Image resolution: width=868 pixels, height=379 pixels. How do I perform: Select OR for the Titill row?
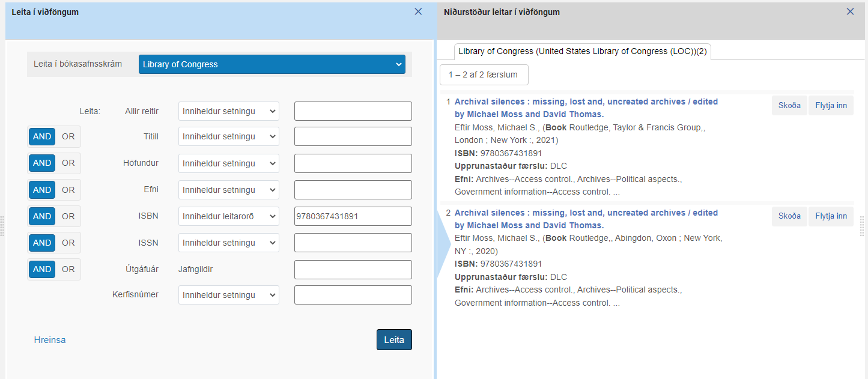68,136
